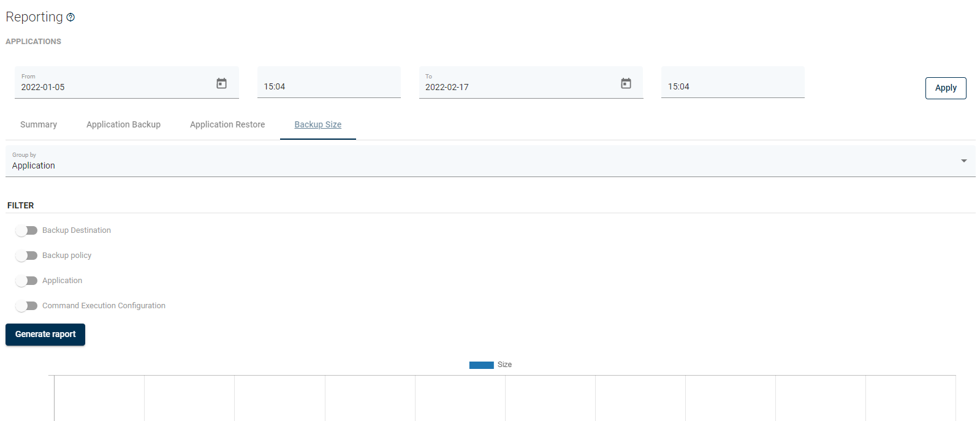Screen dimensions: 980x421
Task: Edit the From time field
Action: [x=329, y=86]
